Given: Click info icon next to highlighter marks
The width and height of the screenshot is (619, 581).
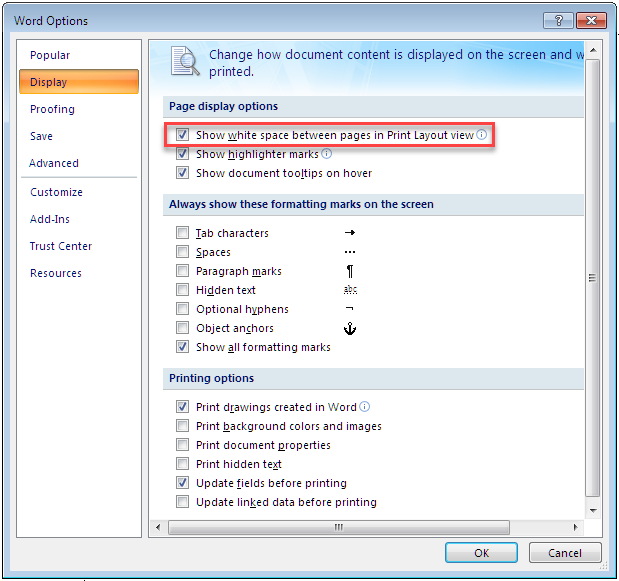Looking at the screenshot, I should (326, 154).
